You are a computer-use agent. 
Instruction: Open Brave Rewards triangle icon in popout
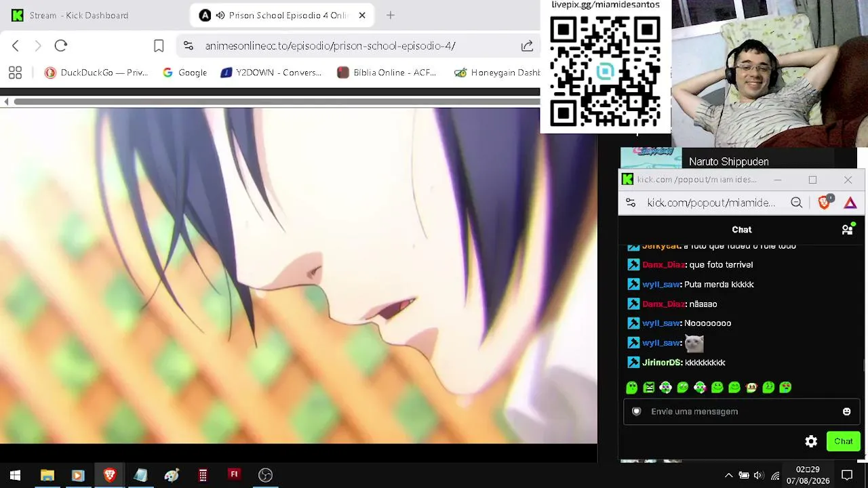(x=850, y=203)
